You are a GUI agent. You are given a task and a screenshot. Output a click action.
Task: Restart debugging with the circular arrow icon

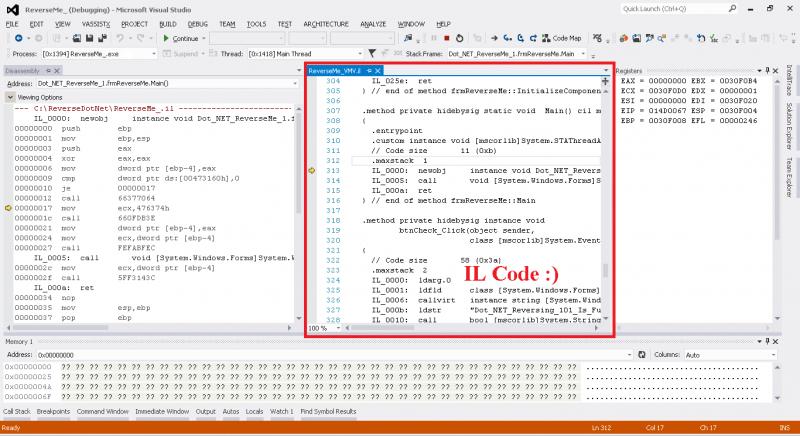pyautogui.click(x=459, y=38)
